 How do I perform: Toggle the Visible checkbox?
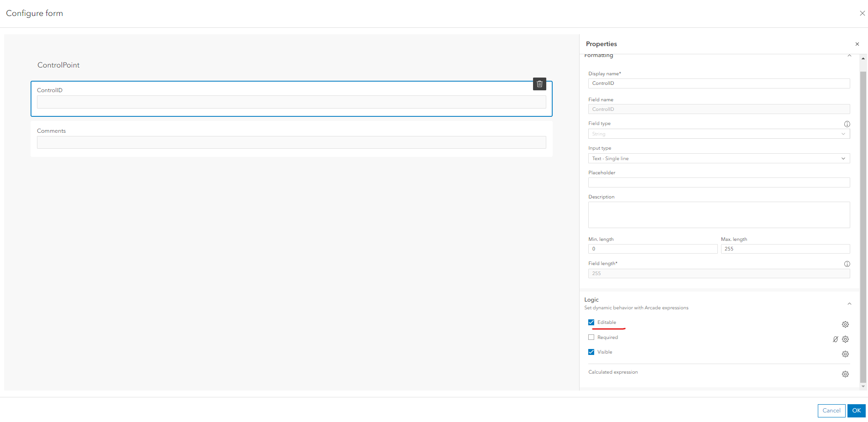(x=591, y=352)
